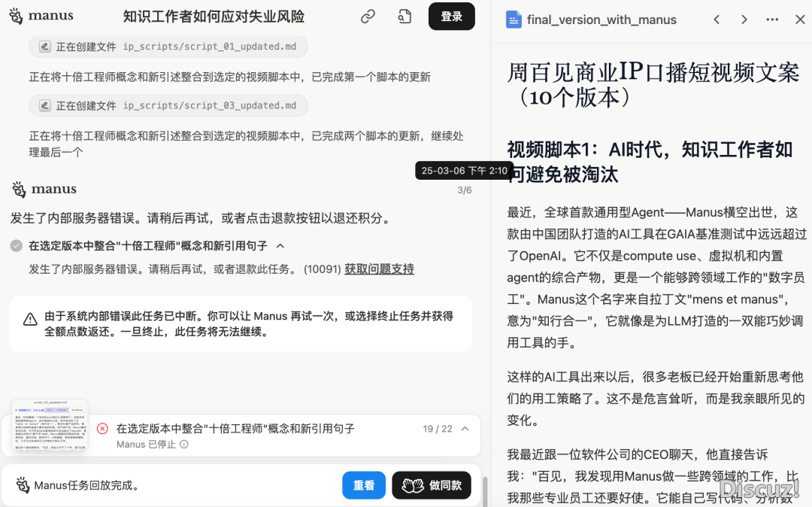The width and height of the screenshot is (812, 507).
Task: Close the file preview panel
Action: pyautogui.click(x=800, y=20)
